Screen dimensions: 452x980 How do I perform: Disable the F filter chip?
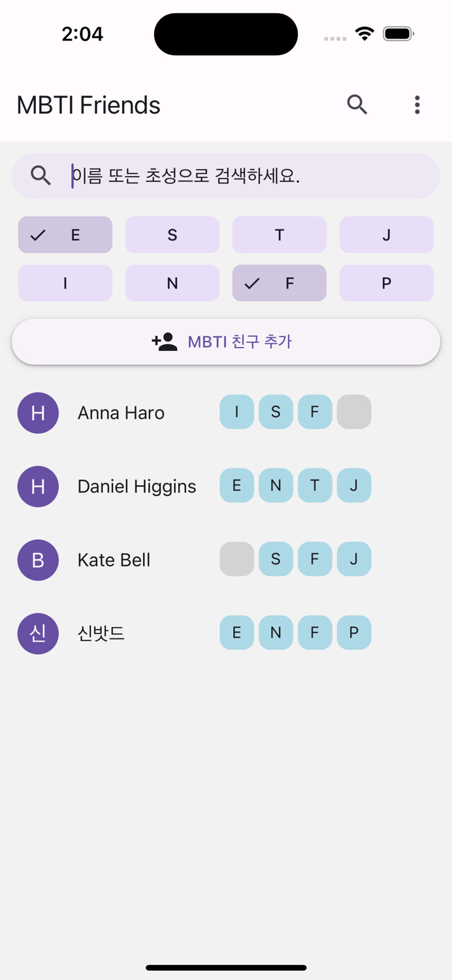(279, 283)
